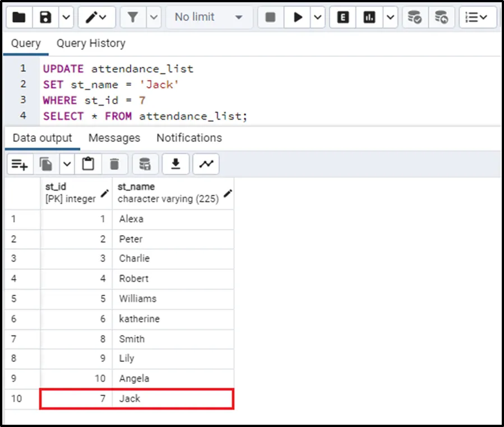Click the Paste rows clipboard icon
Image resolution: width=504 pixels, height=427 pixels.
(88, 164)
